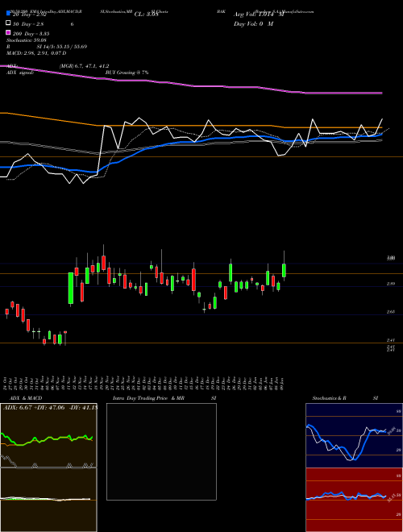
Task: Click the red RSI chart panel
Action: (354, 500)
